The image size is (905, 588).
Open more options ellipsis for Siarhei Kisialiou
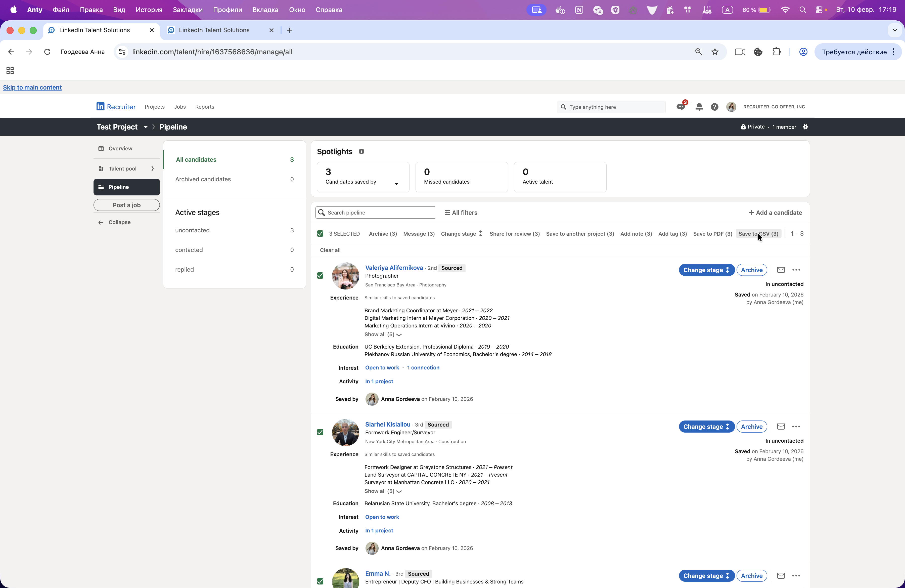pos(796,427)
